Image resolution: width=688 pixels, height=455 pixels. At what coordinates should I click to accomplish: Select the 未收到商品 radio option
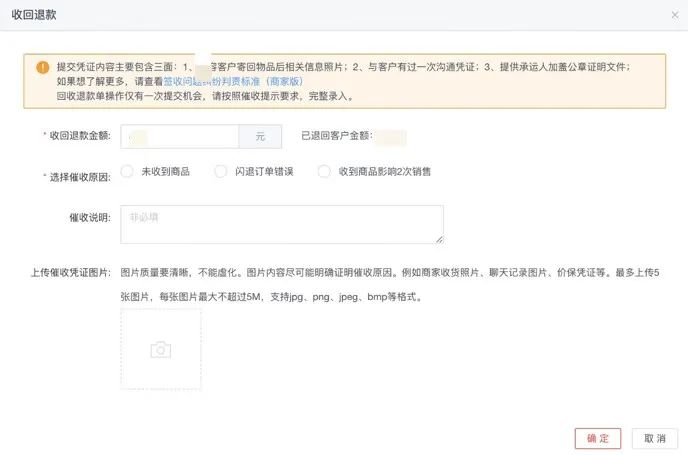(x=127, y=171)
